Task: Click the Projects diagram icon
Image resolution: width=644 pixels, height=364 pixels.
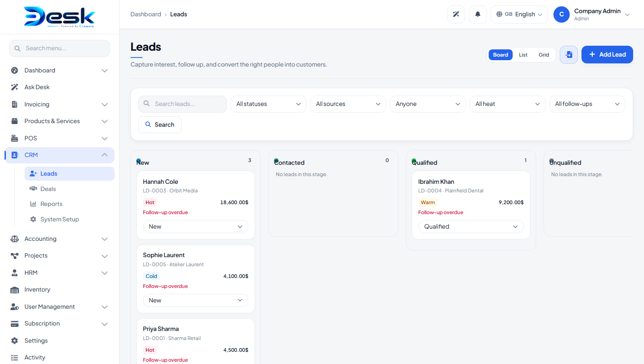Action: pos(14,255)
